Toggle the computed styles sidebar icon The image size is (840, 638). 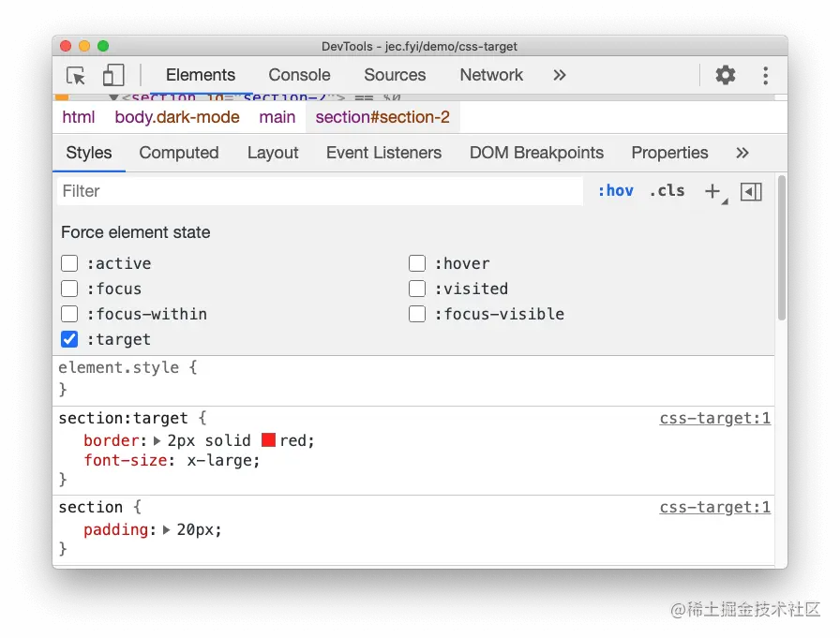(751, 192)
